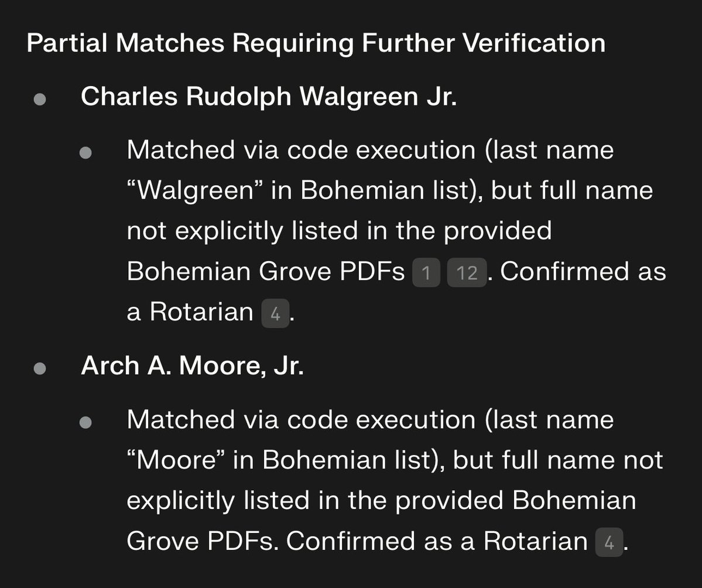Click the name Arch A. Moore, Jr.
This screenshot has height=588, width=702.
[192, 367]
